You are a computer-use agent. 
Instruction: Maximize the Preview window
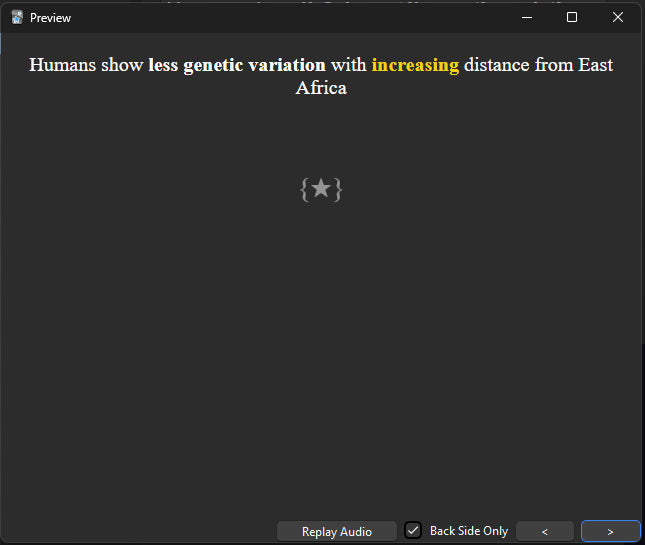(572, 17)
